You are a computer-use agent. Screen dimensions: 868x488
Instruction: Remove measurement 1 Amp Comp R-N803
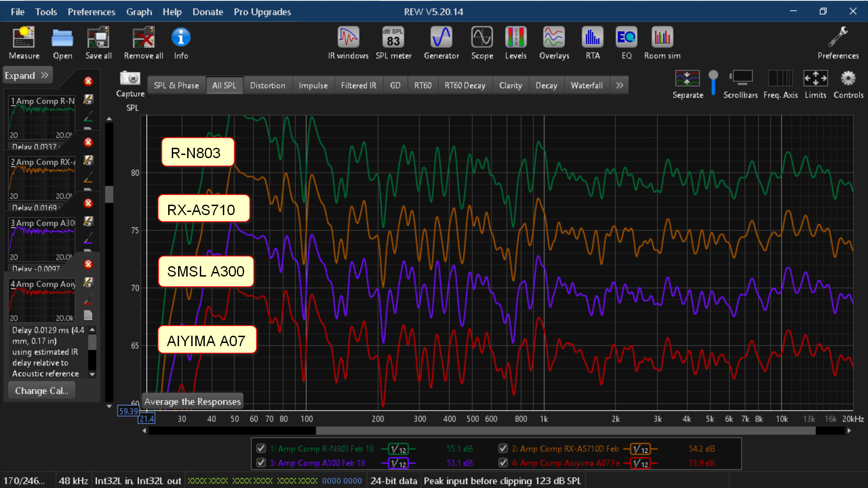88,81
